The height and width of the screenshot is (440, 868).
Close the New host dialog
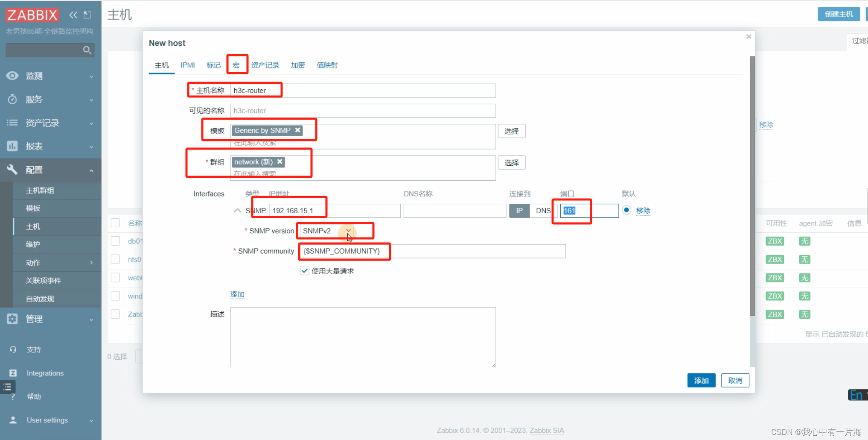pos(749,37)
